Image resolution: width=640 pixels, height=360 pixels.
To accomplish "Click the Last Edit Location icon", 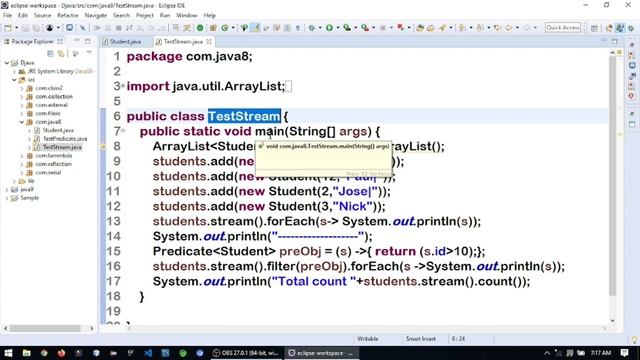I will tap(498, 28).
